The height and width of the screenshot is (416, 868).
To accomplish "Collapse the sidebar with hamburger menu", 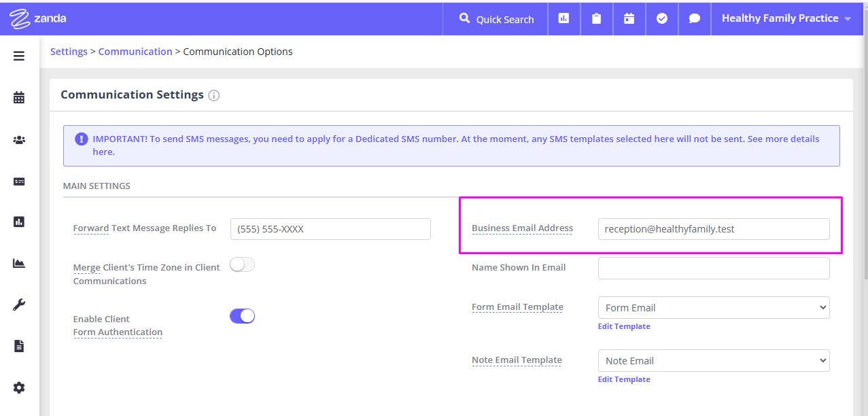I will point(18,56).
